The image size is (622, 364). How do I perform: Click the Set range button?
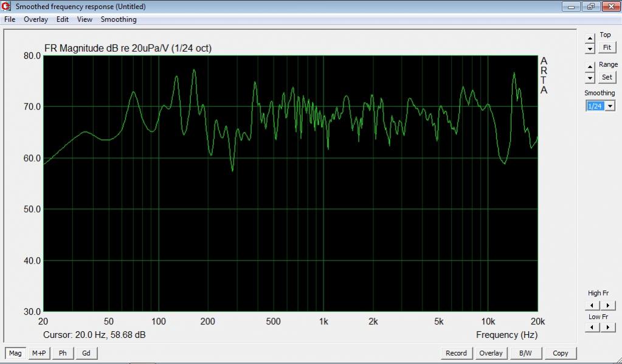point(607,77)
